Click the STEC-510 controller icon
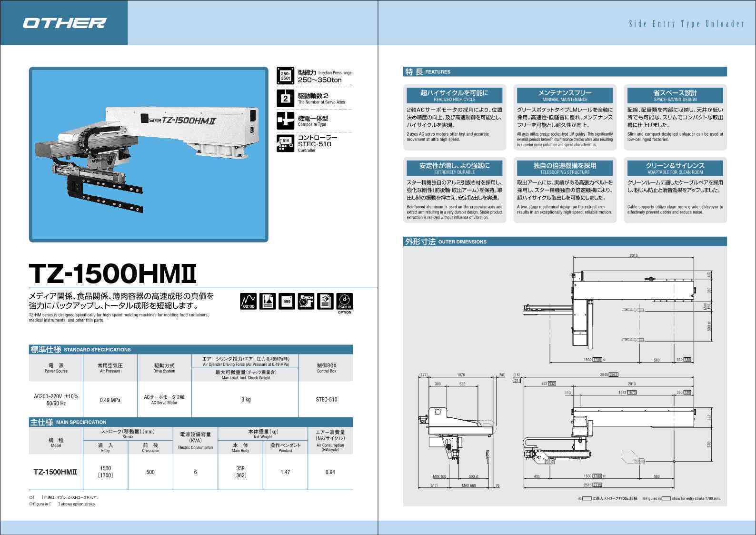 pos(285,143)
